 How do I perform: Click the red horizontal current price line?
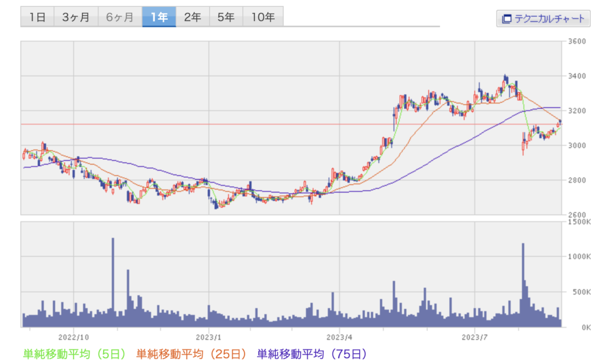291,124
